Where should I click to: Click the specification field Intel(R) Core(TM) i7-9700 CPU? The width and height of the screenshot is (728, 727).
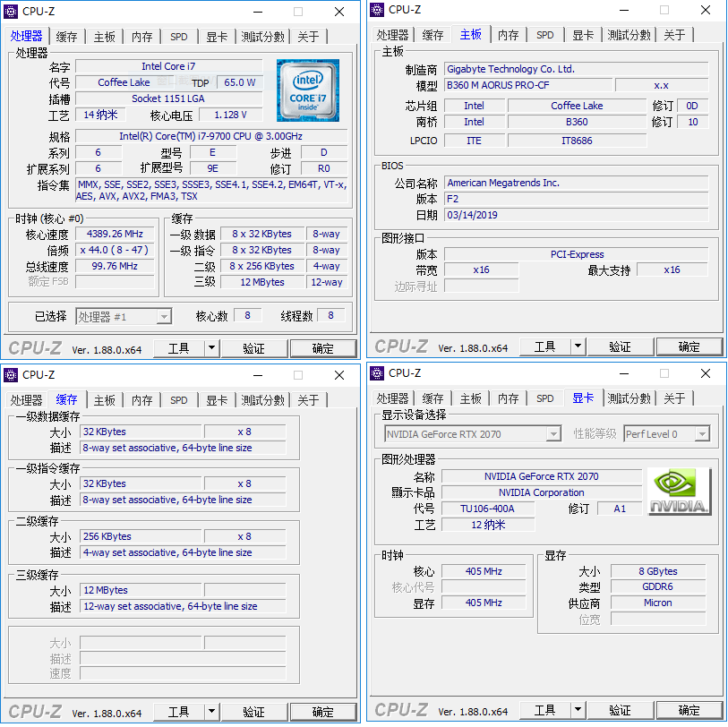point(211,136)
